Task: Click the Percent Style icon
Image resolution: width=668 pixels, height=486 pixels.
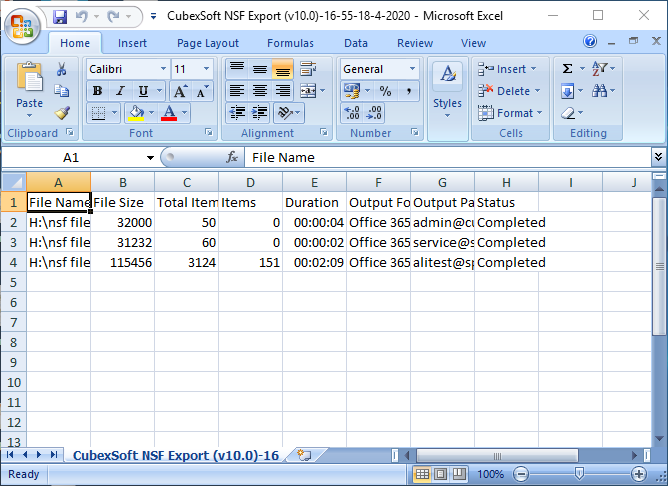Action: [x=385, y=91]
